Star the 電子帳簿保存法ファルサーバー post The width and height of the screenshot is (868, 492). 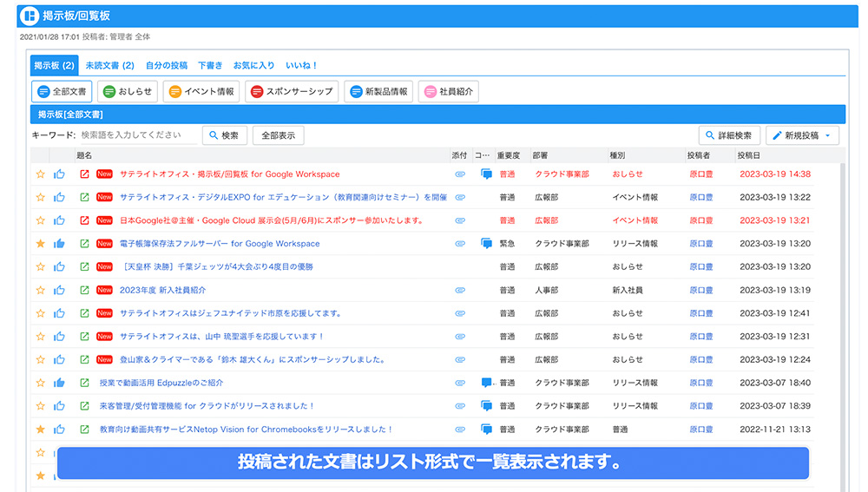point(41,244)
